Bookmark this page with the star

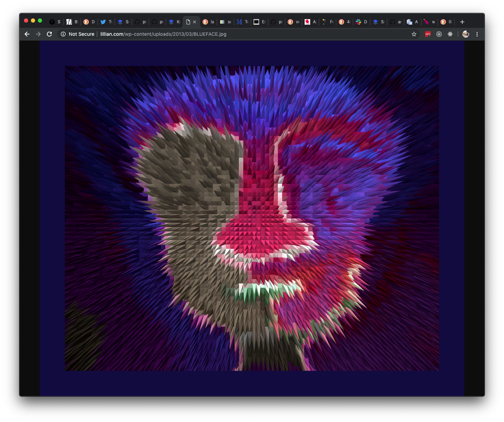(414, 34)
